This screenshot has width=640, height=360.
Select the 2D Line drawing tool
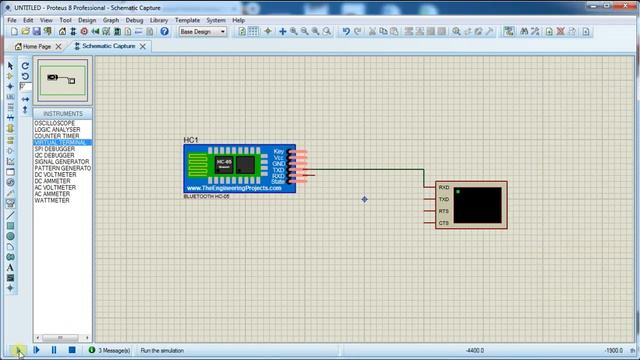10,216
